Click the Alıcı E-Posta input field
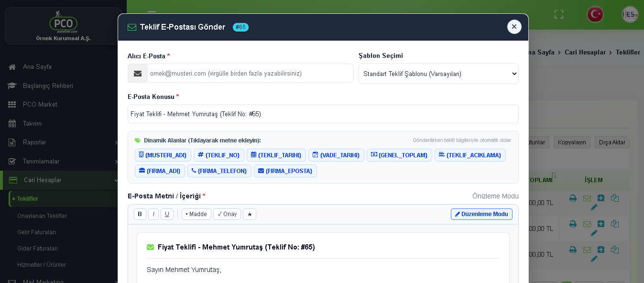 (251, 74)
